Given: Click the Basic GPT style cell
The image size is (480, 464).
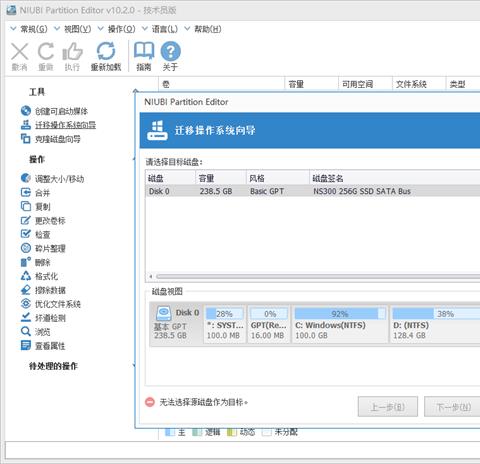Looking at the screenshot, I should click(267, 191).
